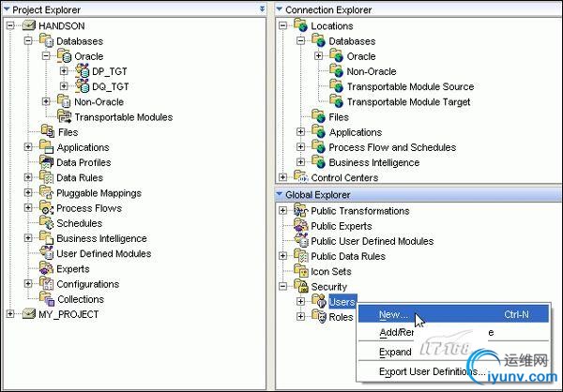563x392 pixels.
Task: Collapse the Security node in Global Explorer
Action: (x=283, y=286)
